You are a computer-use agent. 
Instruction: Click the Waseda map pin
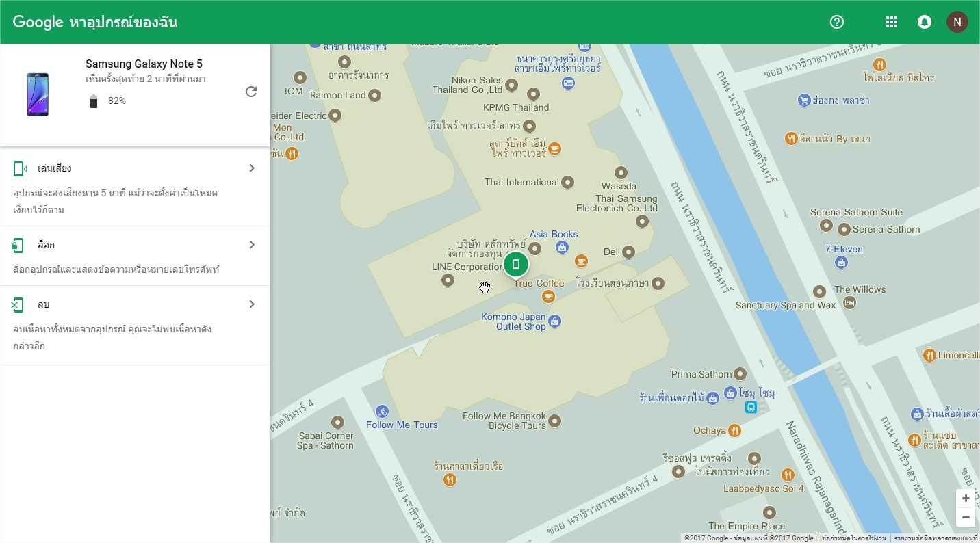[x=621, y=172]
